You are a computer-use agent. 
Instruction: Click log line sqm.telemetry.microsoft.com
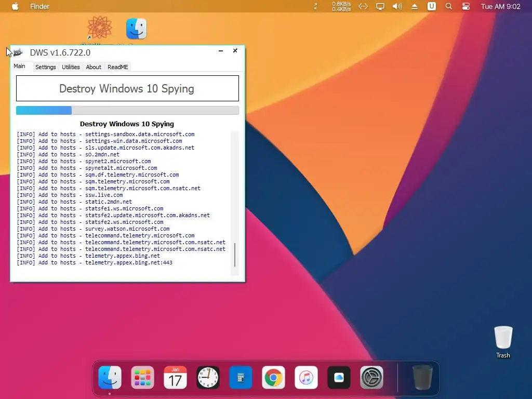tap(94, 181)
